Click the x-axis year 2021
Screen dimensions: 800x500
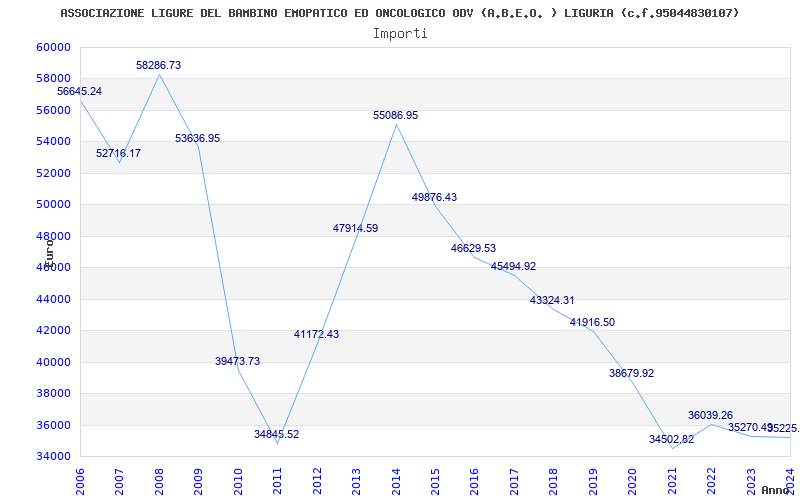click(x=672, y=482)
